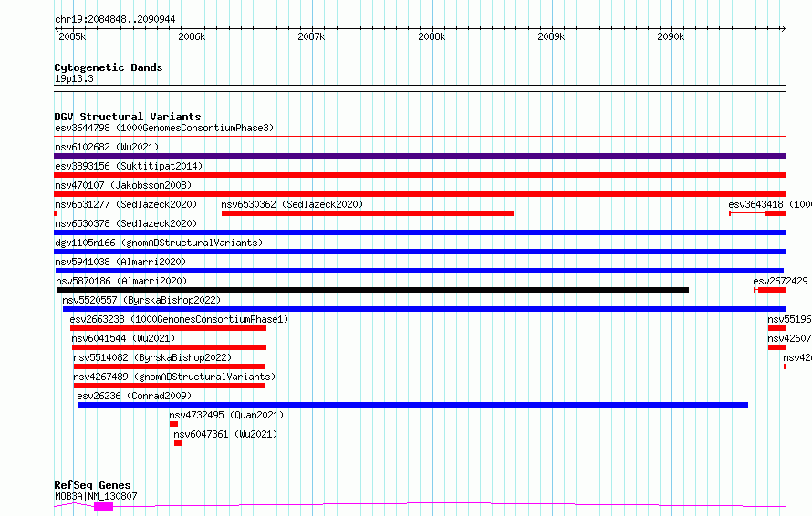Click the red nsv470107 (Jakobsson2008) variant bar
Image resolution: width=812 pixels, height=516 pixels.
click(x=420, y=194)
